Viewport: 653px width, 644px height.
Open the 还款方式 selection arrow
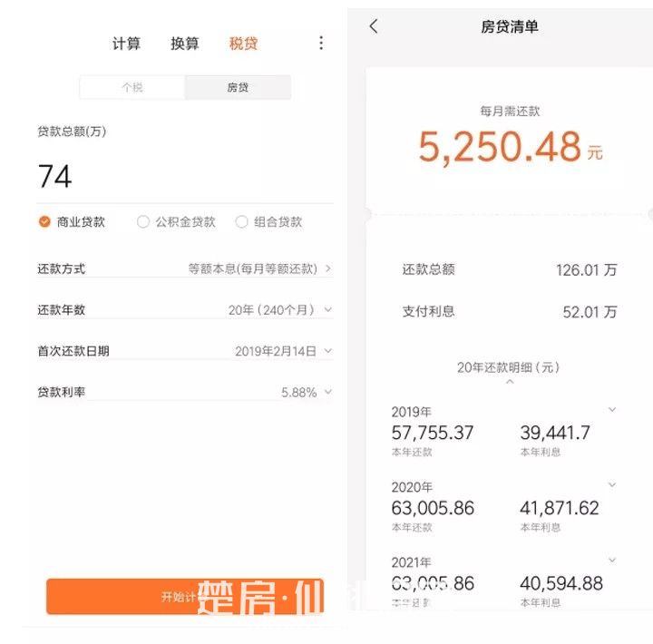(327, 268)
